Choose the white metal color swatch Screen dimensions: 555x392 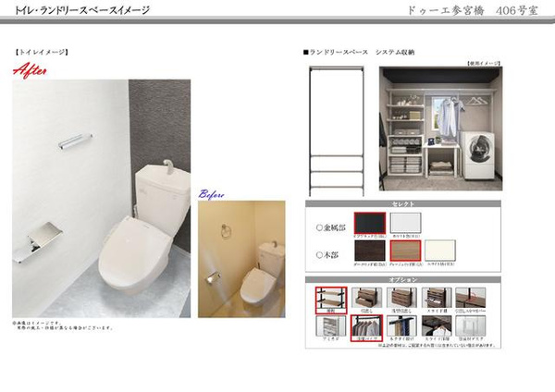[404, 223]
